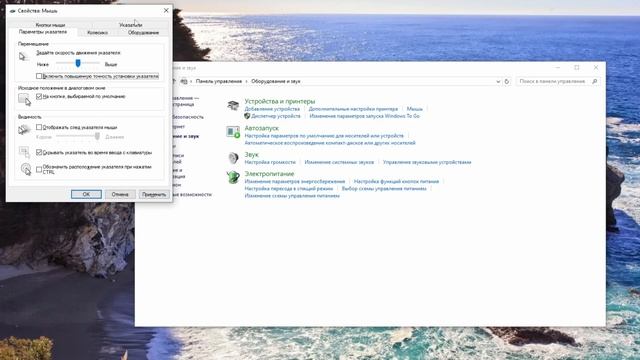640x360 pixels.
Task: Open the Добавление устройства link
Action: (x=272, y=109)
